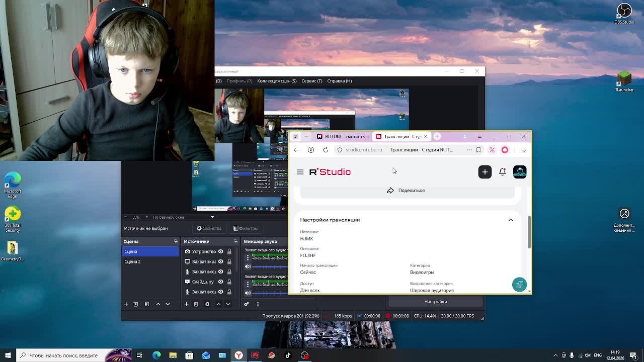Open a new browser tab
The width and height of the screenshot is (644, 362).
(x=437, y=136)
